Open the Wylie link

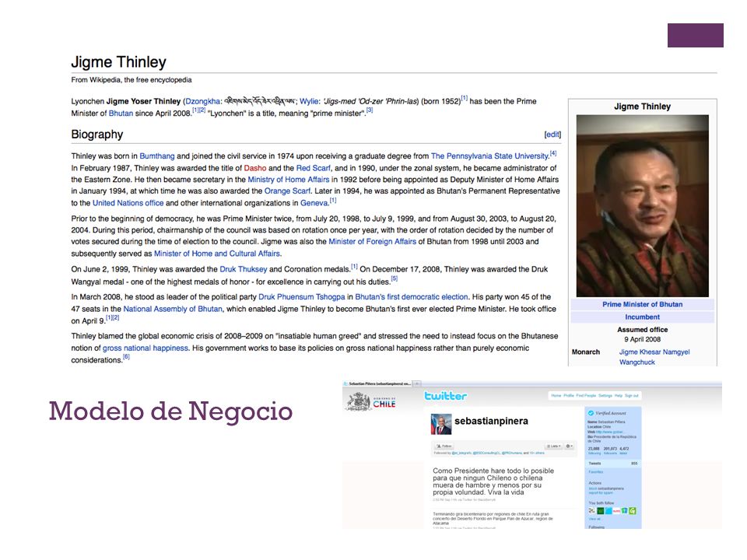309,101
